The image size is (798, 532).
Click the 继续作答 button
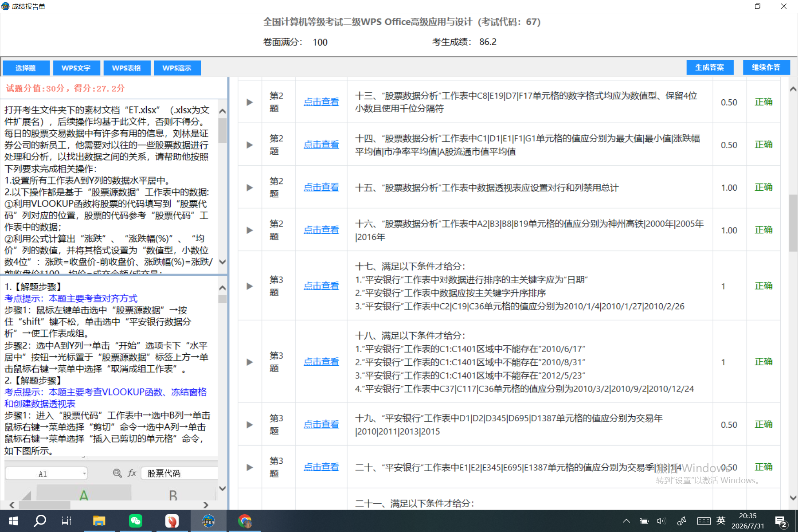tap(767, 67)
